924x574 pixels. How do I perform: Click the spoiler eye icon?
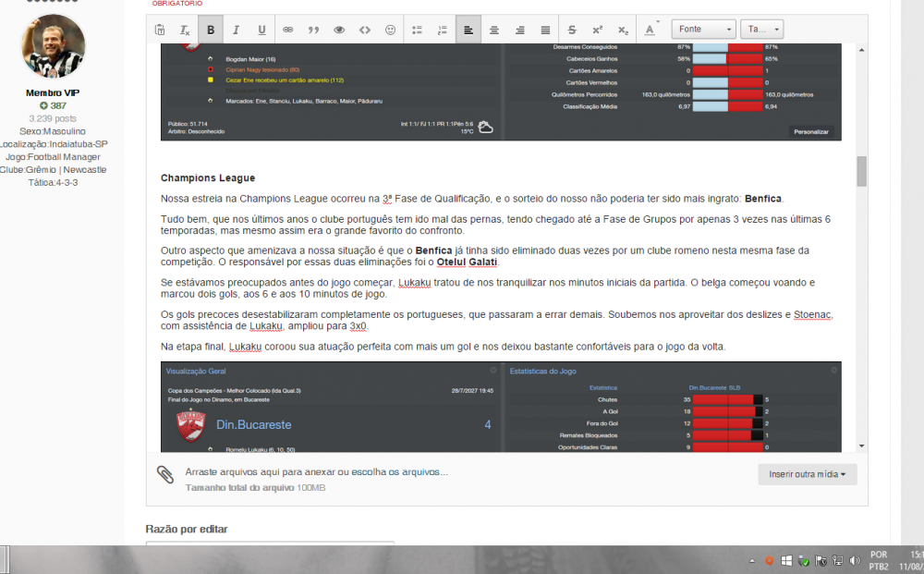coord(339,30)
